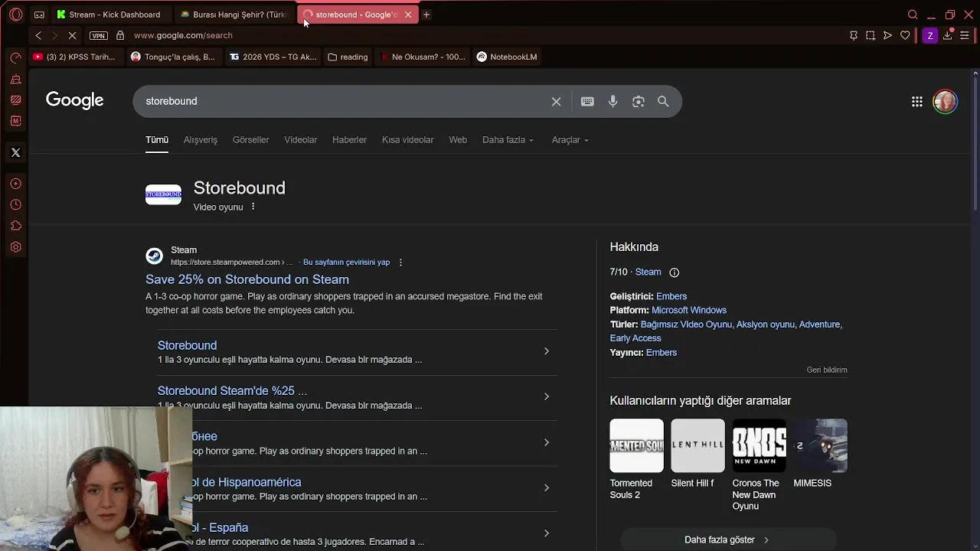980x551 pixels.
Task: Take a snapshot with the capture icon
Action: click(x=871, y=35)
